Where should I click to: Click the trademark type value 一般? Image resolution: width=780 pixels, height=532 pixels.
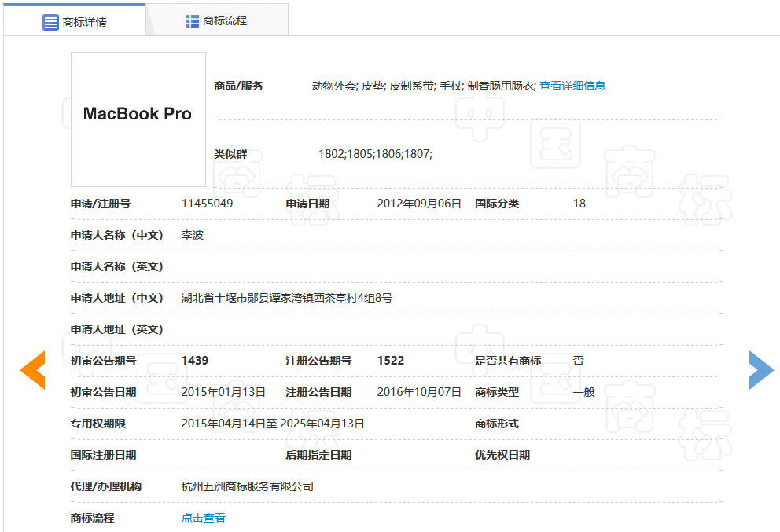[x=583, y=392]
